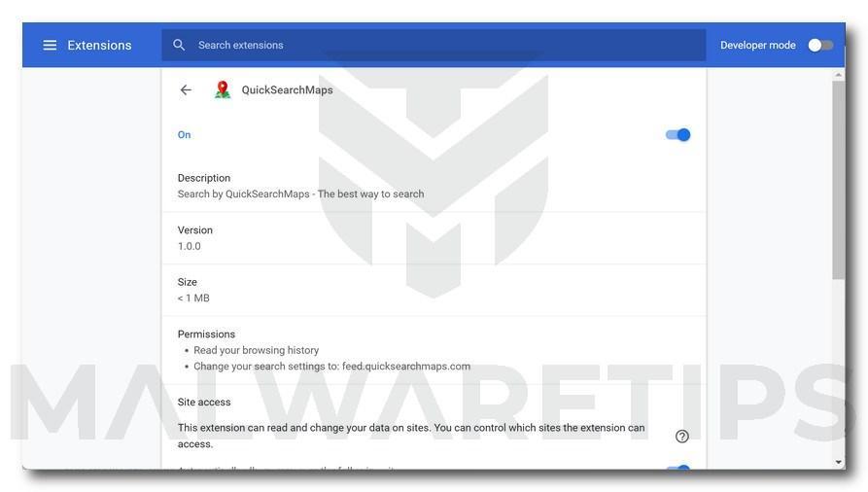Toggle the partially visible site access switch
The height and width of the screenshot is (492, 868).
click(x=678, y=469)
